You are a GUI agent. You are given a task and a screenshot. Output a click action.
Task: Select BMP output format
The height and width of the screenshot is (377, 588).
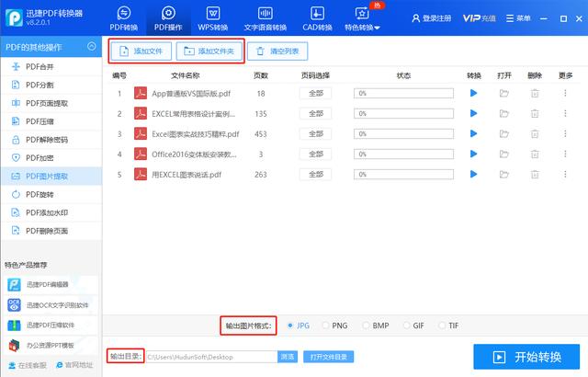tap(376, 326)
